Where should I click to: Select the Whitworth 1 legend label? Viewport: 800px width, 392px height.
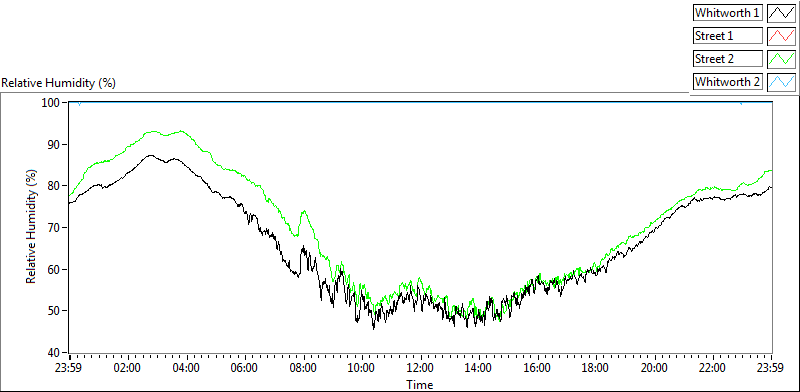tap(728, 12)
